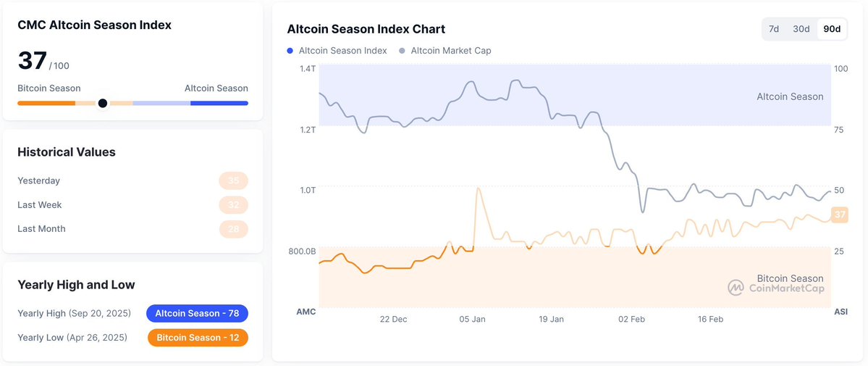The image size is (868, 366).
Task: Click the Last Week value badge
Action: click(233, 205)
